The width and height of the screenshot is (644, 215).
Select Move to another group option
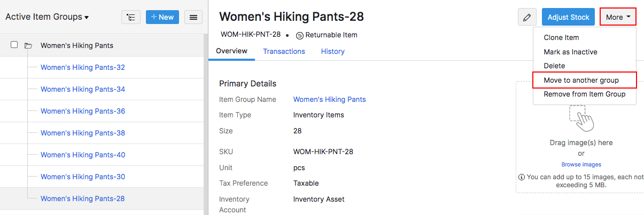pos(581,80)
